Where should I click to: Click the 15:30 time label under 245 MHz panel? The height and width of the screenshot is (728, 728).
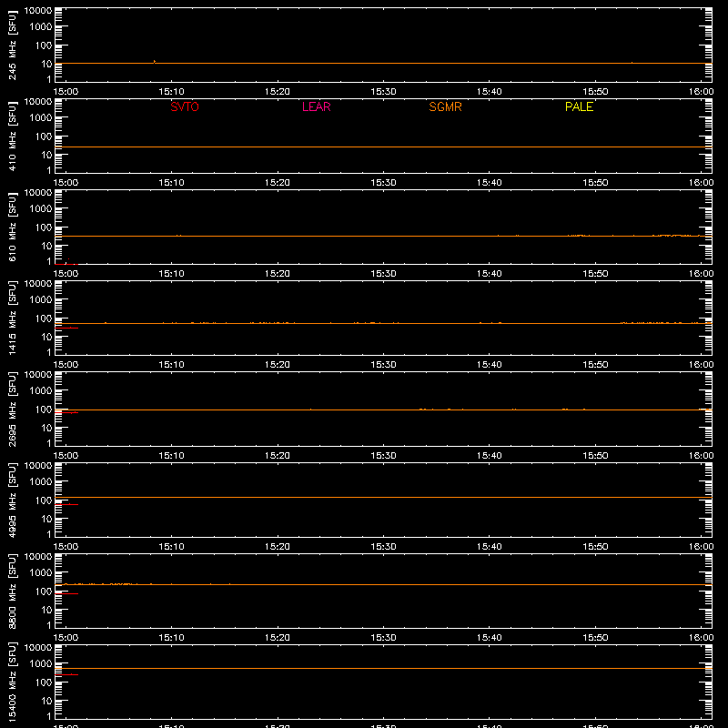(383, 92)
